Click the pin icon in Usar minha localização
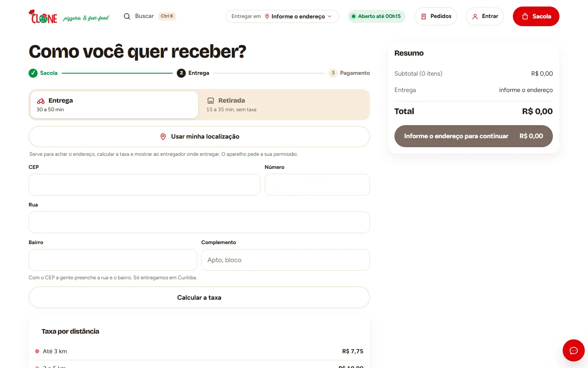588x368 pixels. pos(163,137)
